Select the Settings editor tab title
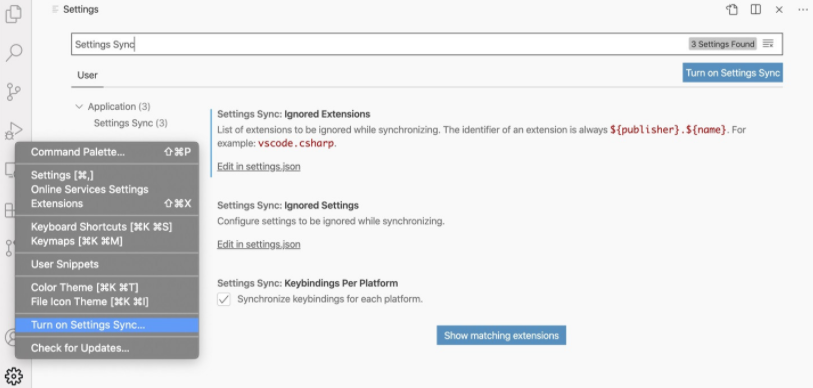The width and height of the screenshot is (813, 388). 80,9
